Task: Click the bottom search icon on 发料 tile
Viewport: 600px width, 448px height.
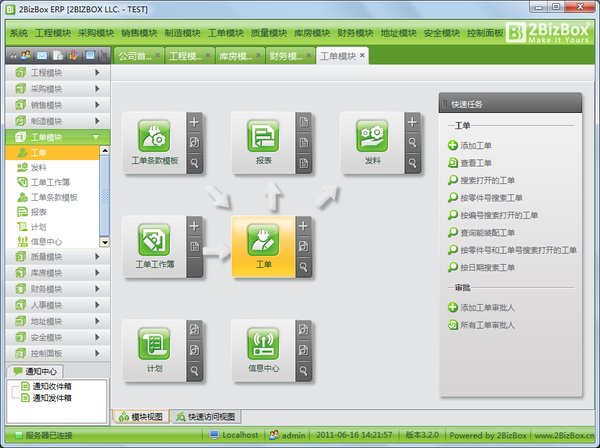Action: pos(412,163)
